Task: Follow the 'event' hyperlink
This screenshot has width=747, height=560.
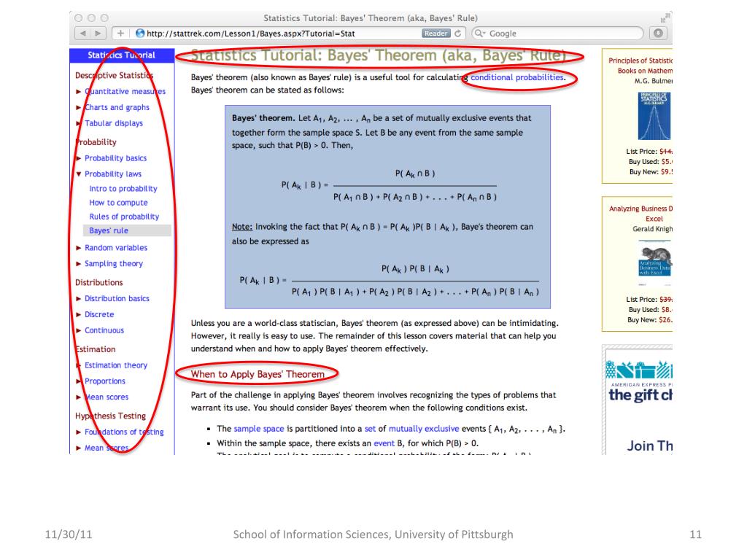Action: click(x=384, y=443)
